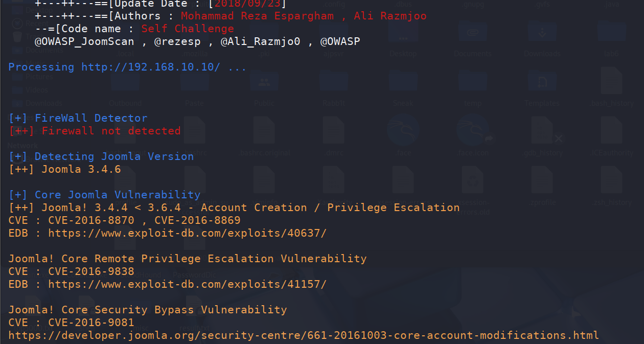Image resolution: width=644 pixels, height=344 pixels.
Task: Open developer.joomla.org security-centre link
Action: point(304,335)
